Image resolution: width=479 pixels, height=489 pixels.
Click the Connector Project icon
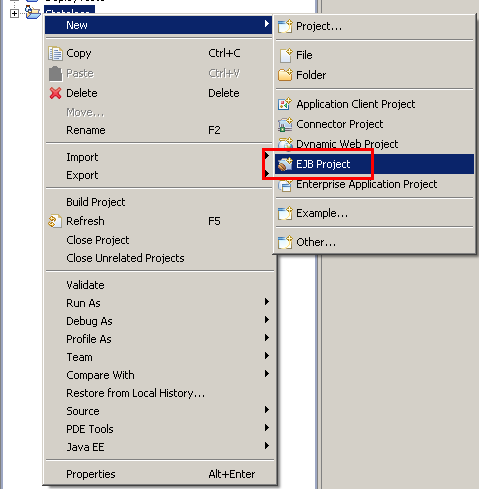[285, 124]
